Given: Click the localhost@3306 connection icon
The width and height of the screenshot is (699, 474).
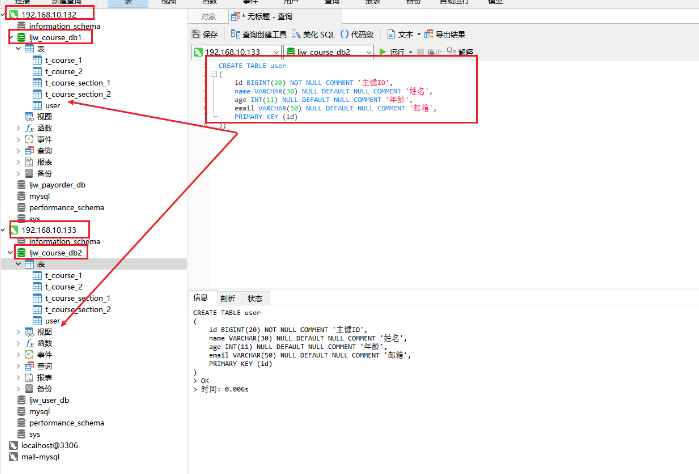Looking at the screenshot, I should point(14,445).
